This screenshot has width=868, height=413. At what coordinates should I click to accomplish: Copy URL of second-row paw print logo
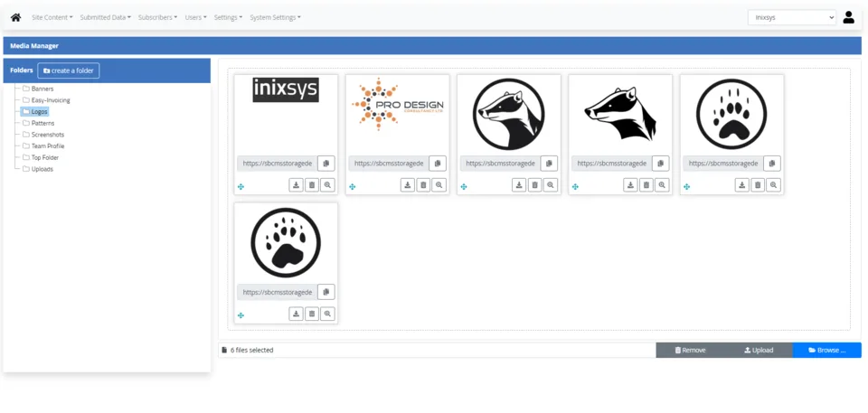point(326,292)
